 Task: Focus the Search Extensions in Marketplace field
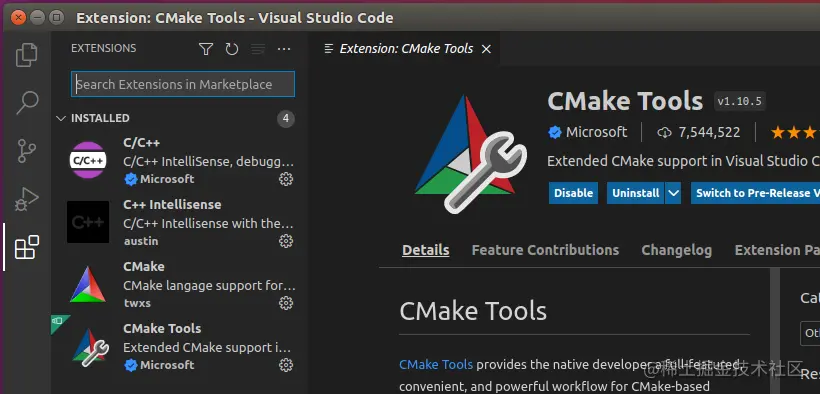[x=183, y=84]
